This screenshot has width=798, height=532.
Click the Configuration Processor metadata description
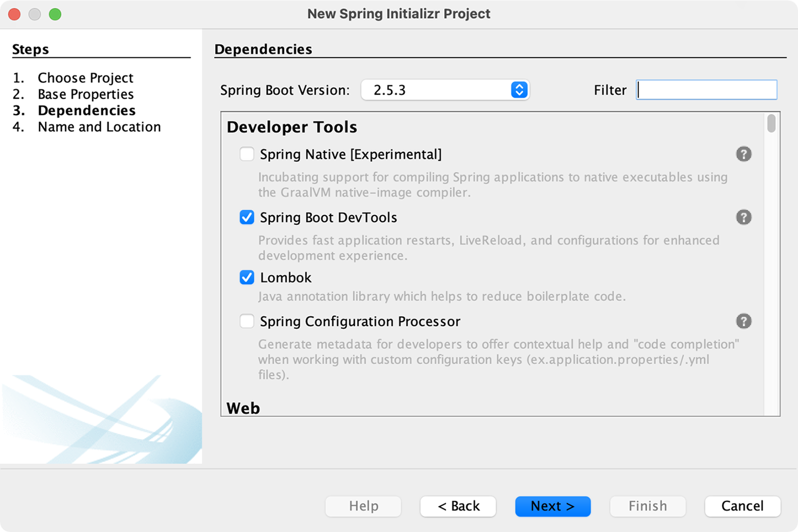pos(498,359)
